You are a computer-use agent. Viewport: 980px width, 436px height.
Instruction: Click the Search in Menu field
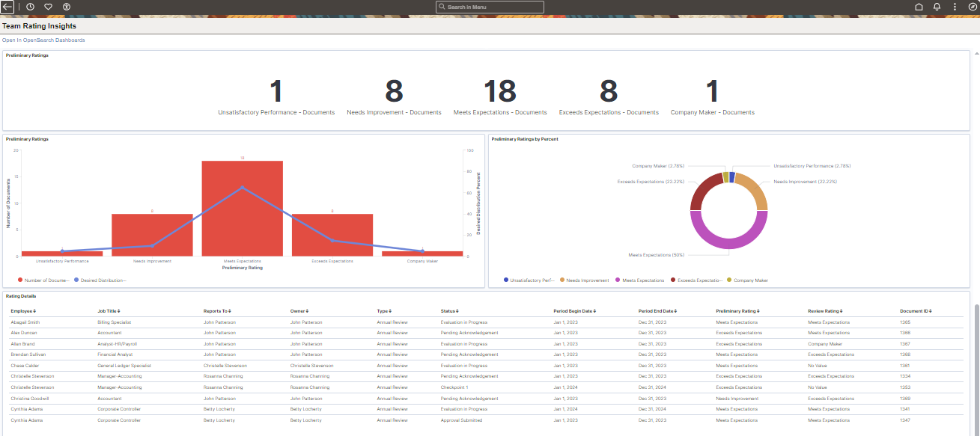click(x=490, y=6)
